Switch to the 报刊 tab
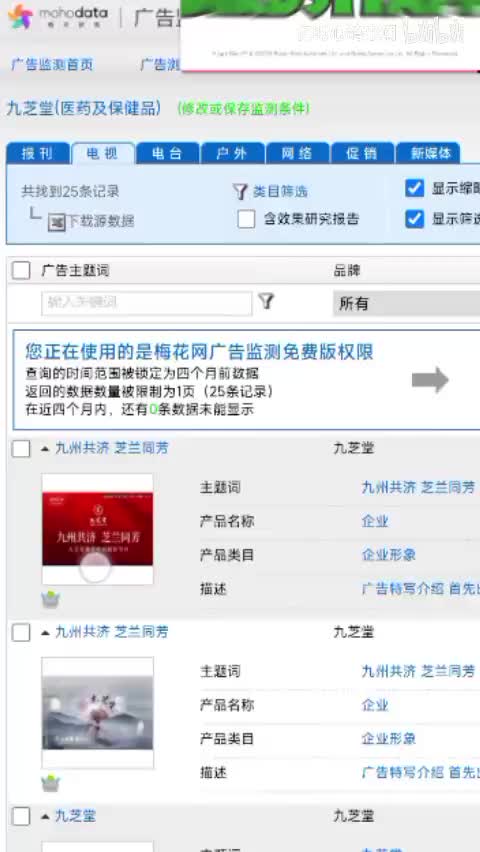 38,153
